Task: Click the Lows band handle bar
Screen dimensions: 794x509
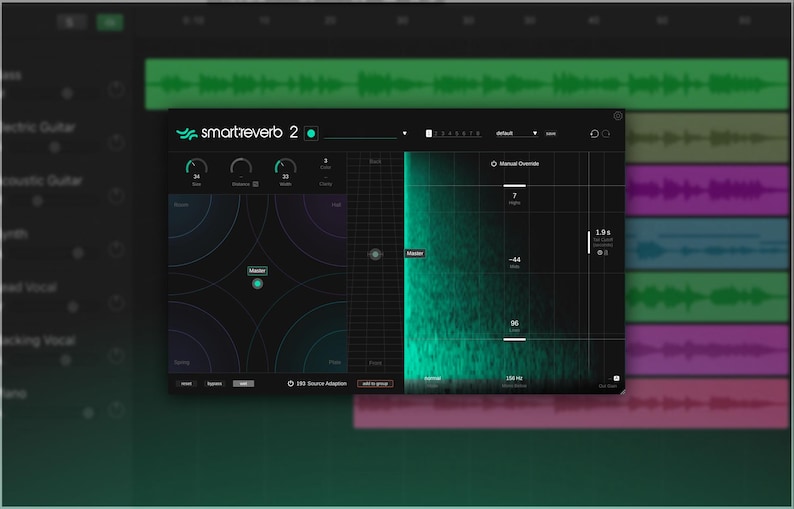Action: pyautogui.click(x=514, y=339)
